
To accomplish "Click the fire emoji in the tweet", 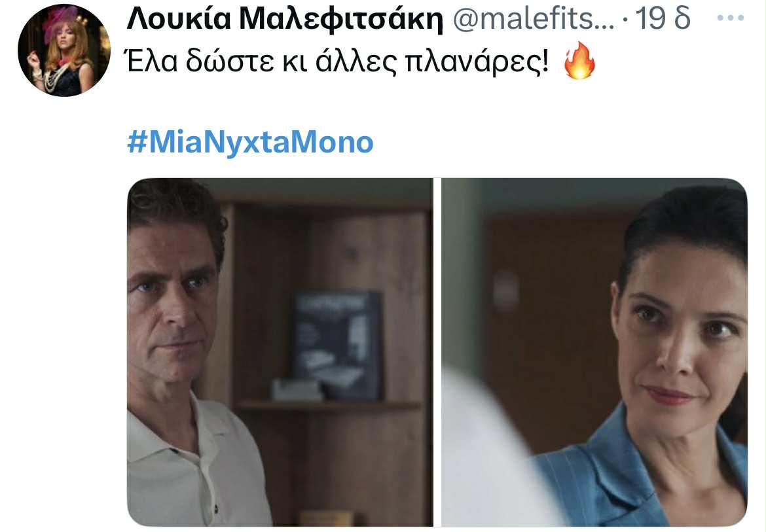I will click(579, 60).
